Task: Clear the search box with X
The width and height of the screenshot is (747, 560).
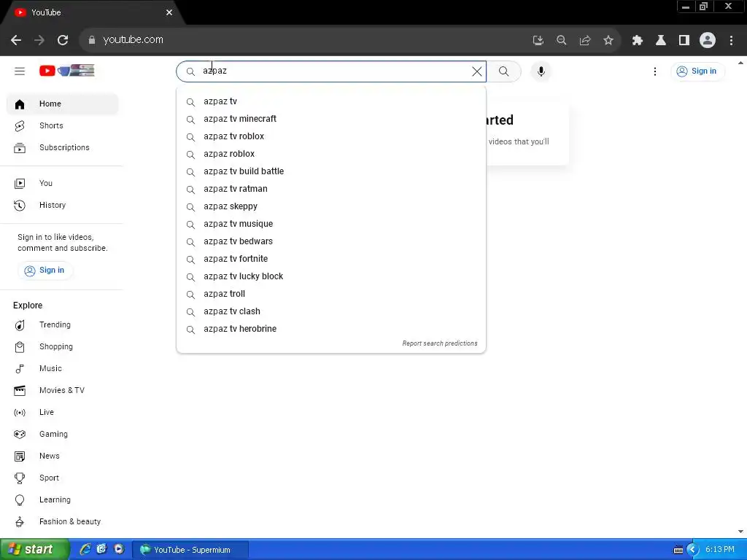Action: coord(476,71)
